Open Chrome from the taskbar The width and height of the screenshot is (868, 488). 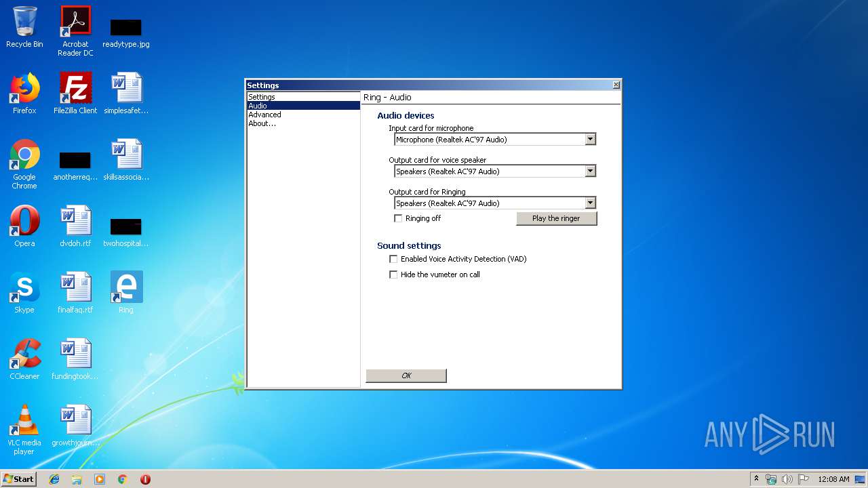(x=123, y=479)
